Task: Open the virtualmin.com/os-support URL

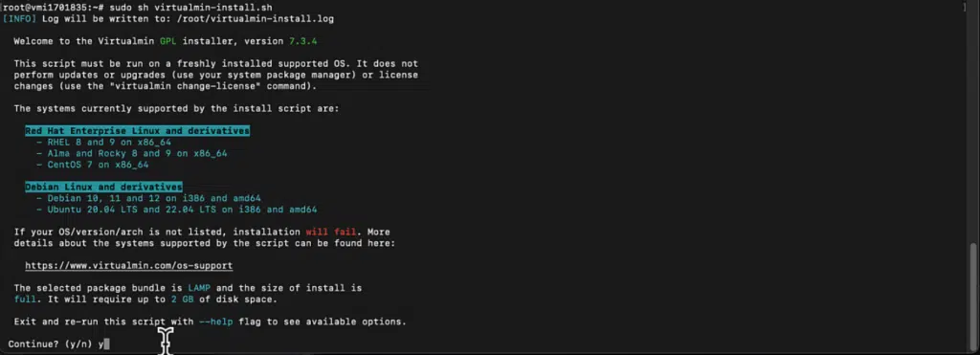Action: coord(129,266)
